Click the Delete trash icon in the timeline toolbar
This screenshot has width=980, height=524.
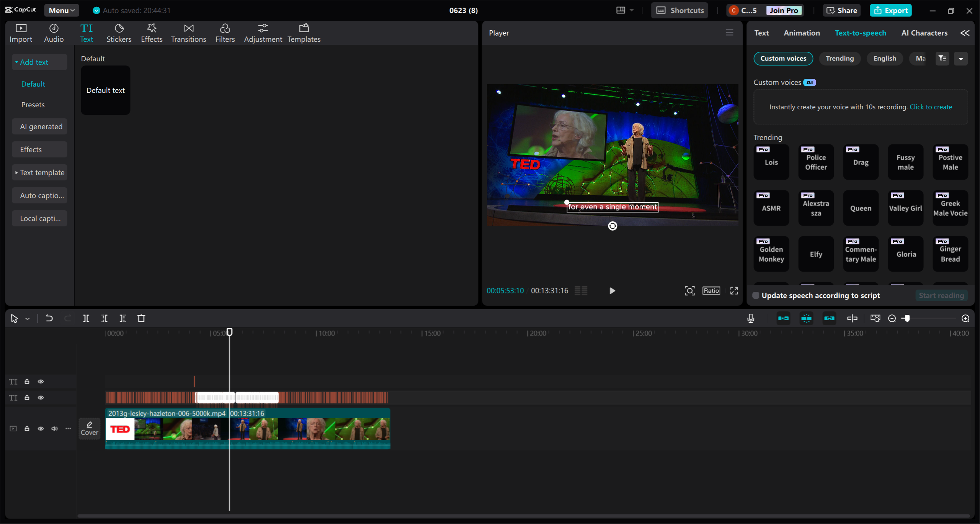(141, 318)
